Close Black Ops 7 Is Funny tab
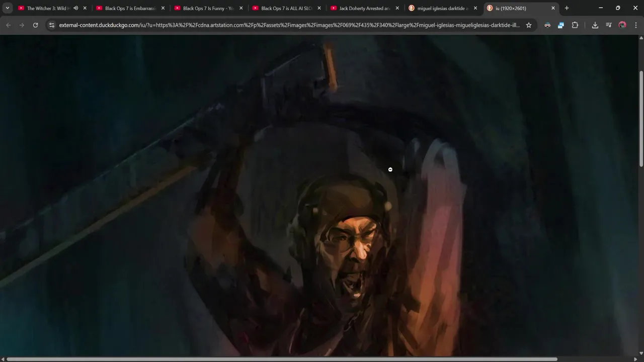 point(241,8)
